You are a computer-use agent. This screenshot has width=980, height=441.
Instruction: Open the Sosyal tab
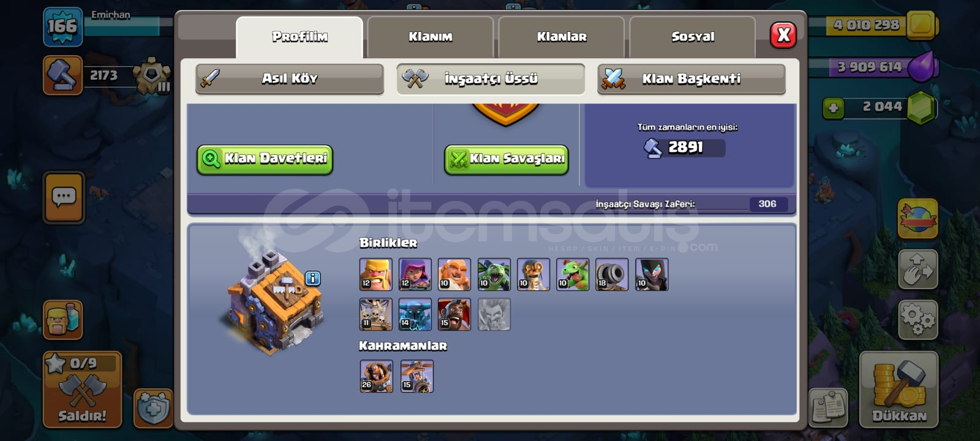pos(693,37)
